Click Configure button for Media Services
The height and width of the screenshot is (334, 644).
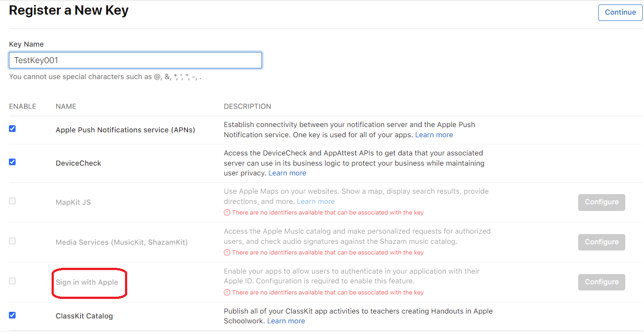click(x=601, y=242)
